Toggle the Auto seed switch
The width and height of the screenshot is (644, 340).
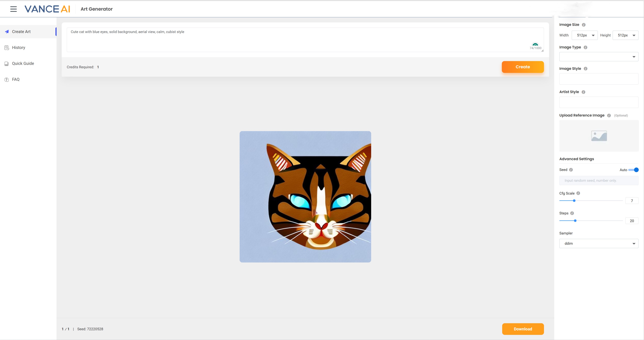633,170
